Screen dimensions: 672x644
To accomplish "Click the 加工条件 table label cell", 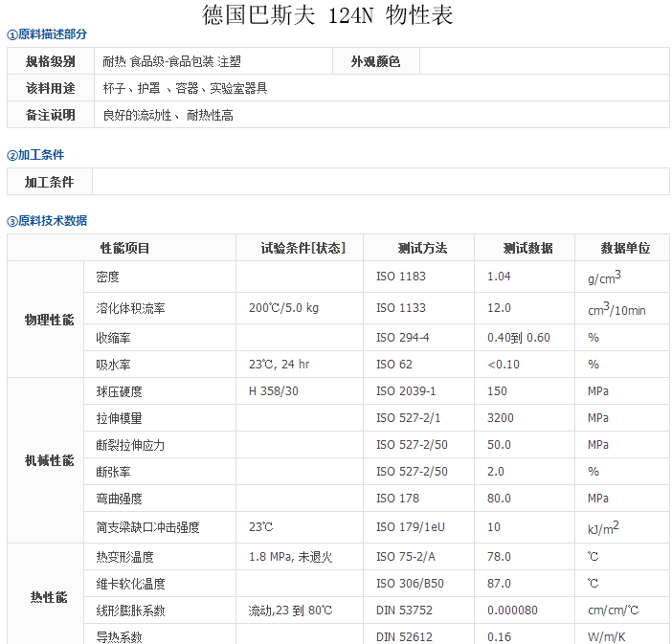I will (x=49, y=182).
